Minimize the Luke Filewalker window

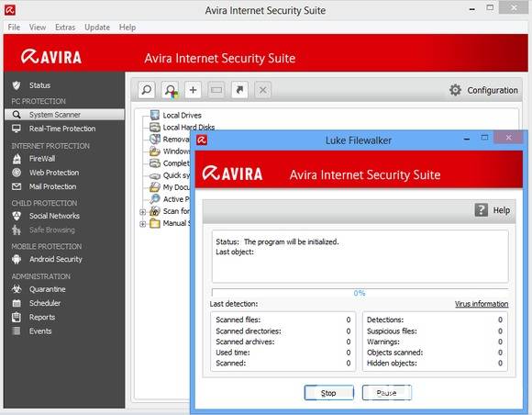pos(467,139)
